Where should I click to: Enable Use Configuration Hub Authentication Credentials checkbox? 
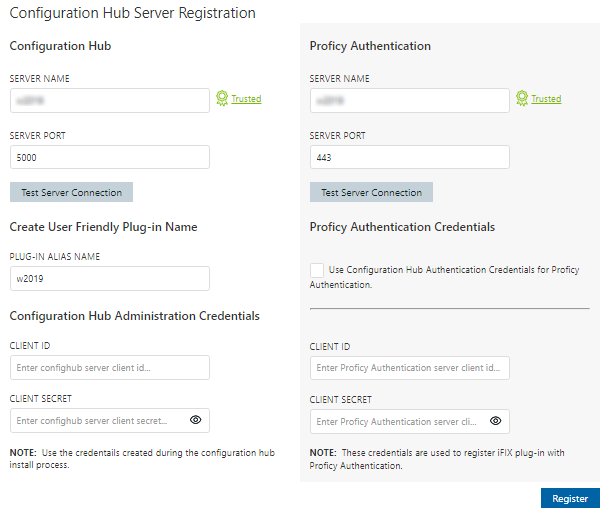pyautogui.click(x=317, y=270)
